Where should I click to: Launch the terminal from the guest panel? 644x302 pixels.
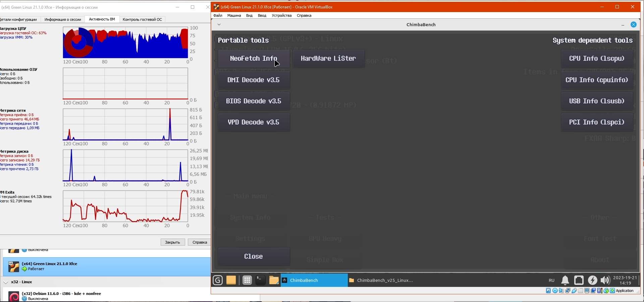point(261,280)
